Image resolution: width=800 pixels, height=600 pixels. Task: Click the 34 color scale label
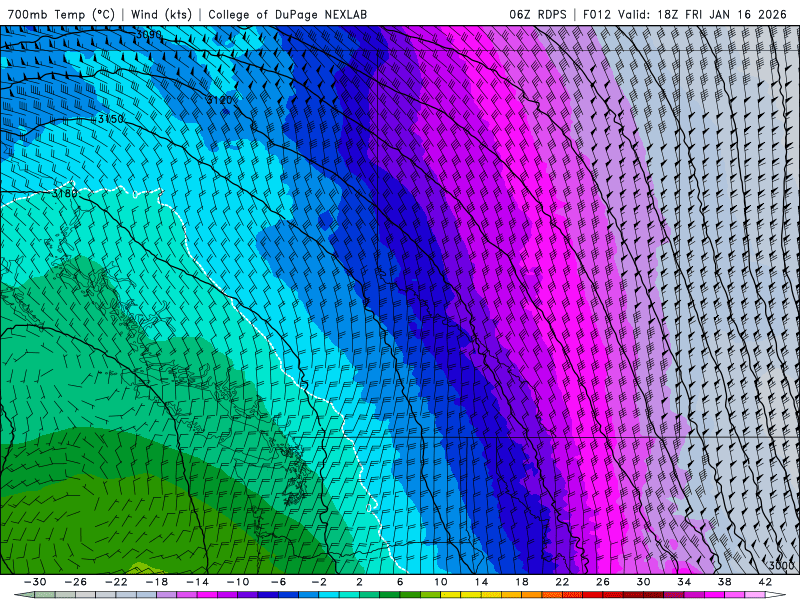pos(684,582)
